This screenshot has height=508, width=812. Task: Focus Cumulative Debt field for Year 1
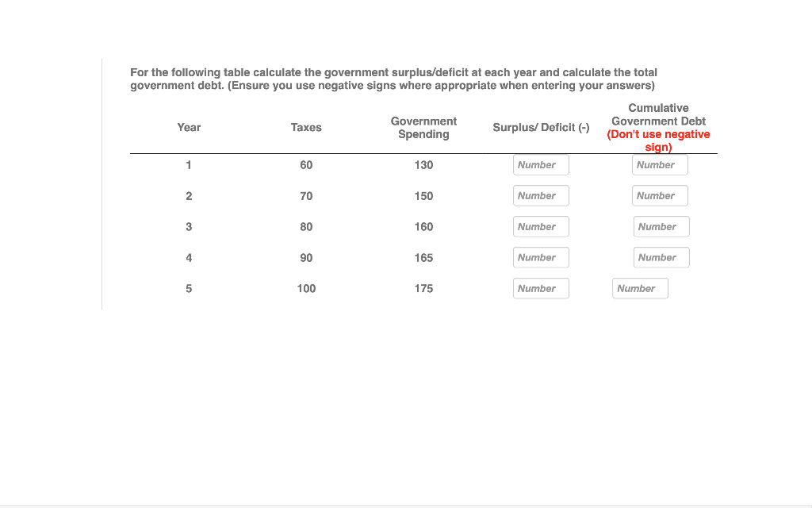pyautogui.click(x=660, y=165)
